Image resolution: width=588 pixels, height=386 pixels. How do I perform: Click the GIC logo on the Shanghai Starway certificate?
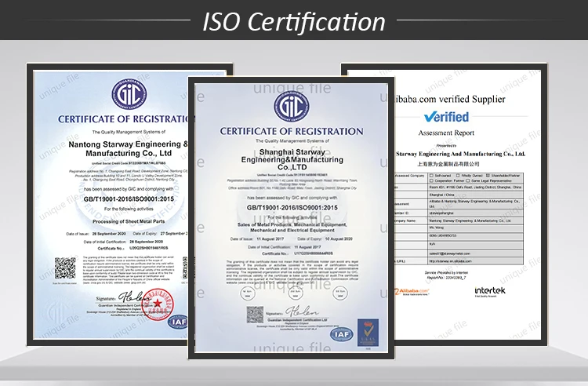tap(291, 107)
